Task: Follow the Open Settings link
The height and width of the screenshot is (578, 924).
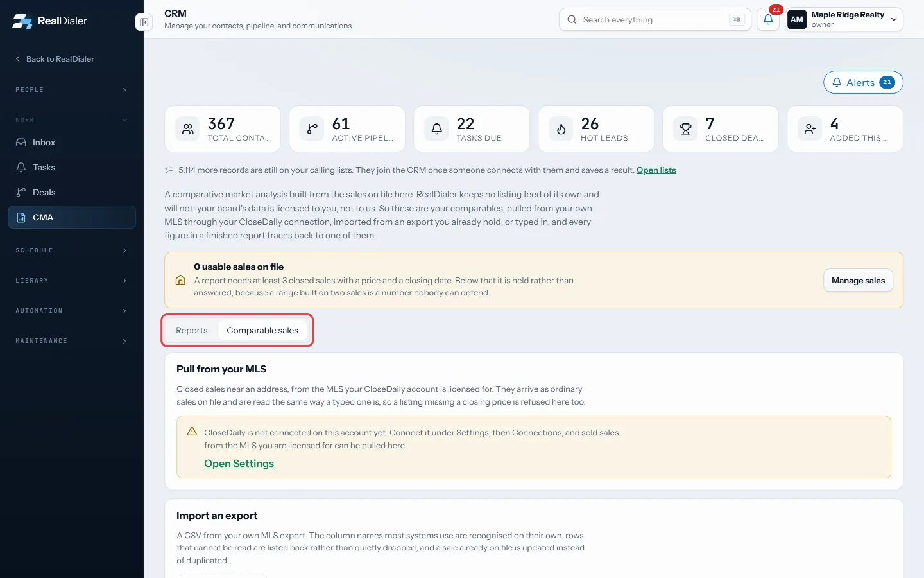Action: 239,464
